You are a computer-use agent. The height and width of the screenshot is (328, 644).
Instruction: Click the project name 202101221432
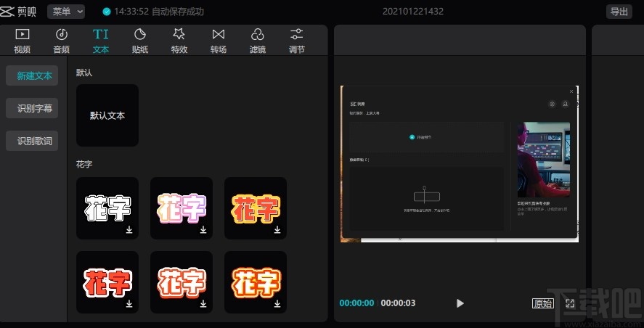(x=413, y=12)
